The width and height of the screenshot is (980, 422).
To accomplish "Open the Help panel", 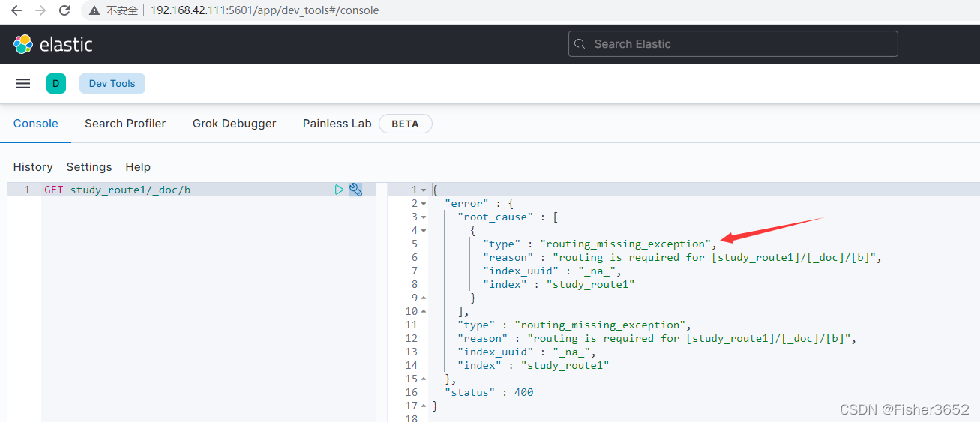I will point(138,167).
